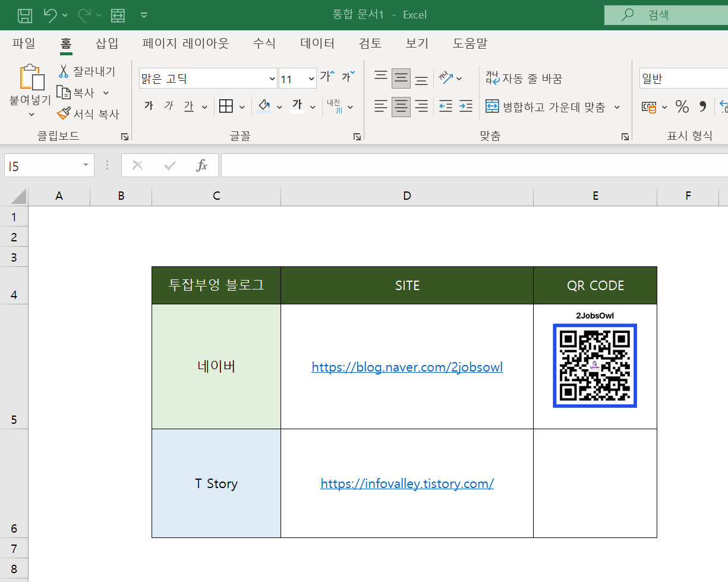
Task: Click the formula bar confirm checkmark
Action: pyautogui.click(x=170, y=165)
